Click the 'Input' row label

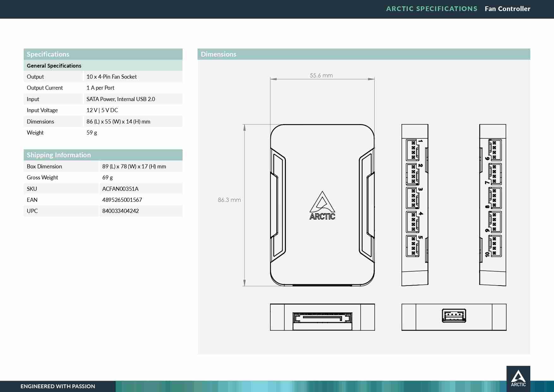[x=33, y=99]
